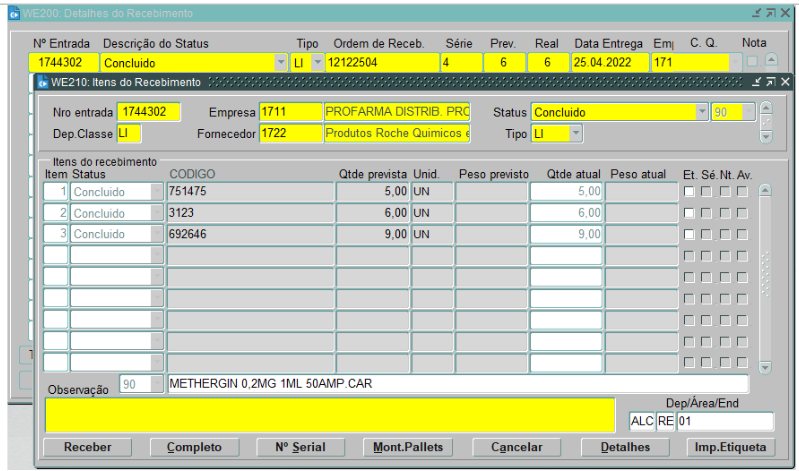Toggle Nt. checkbox for item 3123
The image size is (799, 471).
pyautogui.click(x=725, y=213)
